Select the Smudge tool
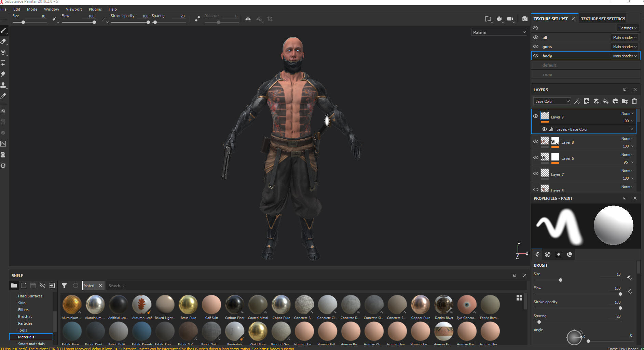 click(x=3, y=74)
